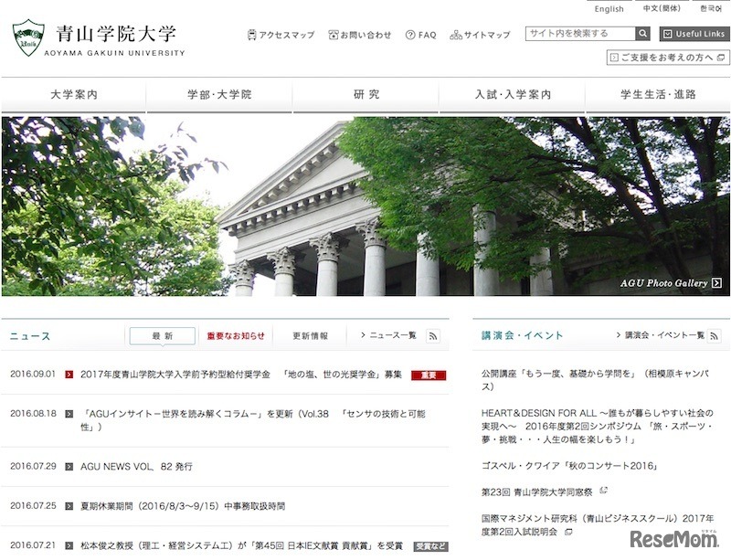Open the サイトマップ link

pos(480,35)
